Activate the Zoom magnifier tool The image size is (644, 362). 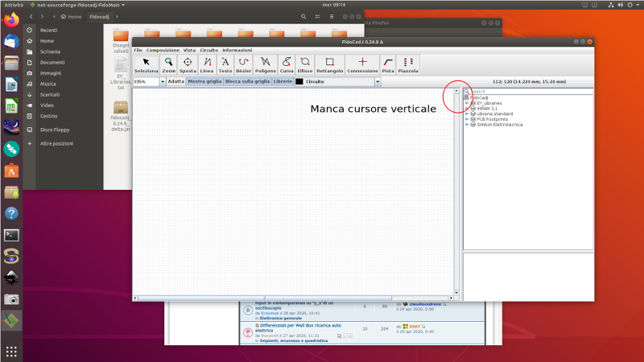tap(168, 64)
